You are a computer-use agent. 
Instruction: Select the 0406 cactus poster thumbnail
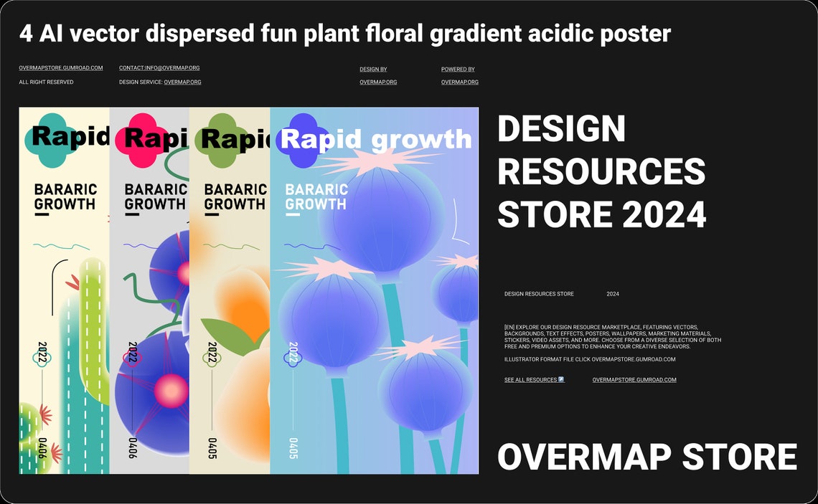click(x=65, y=287)
